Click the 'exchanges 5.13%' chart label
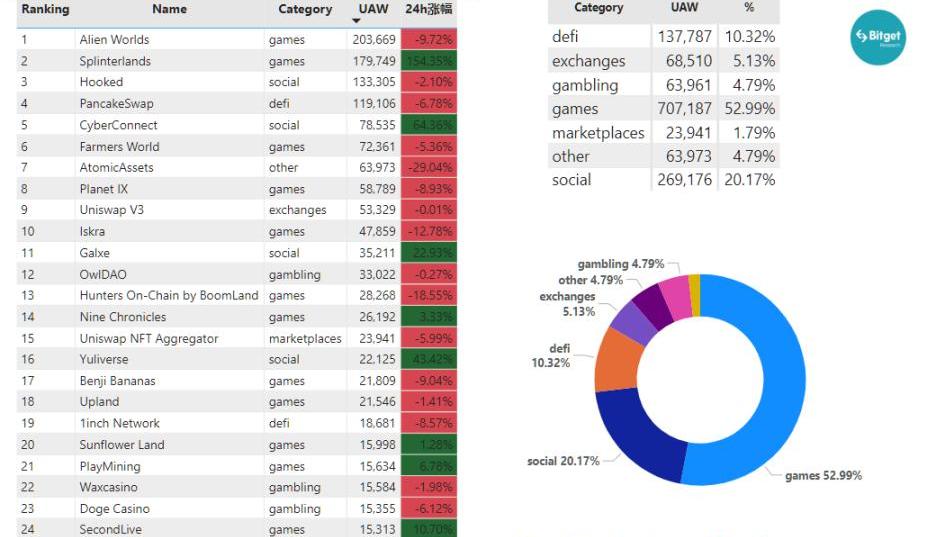The image size is (927, 537). tap(568, 304)
